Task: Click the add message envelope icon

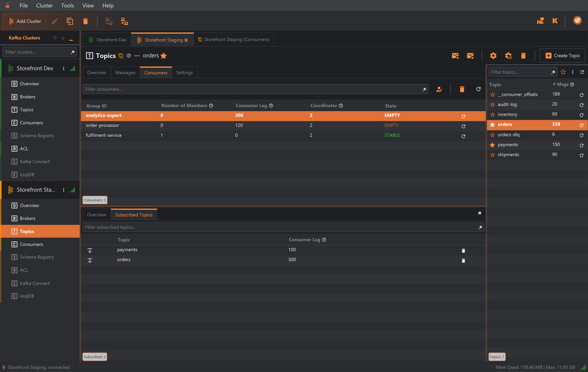Action: 455,56
